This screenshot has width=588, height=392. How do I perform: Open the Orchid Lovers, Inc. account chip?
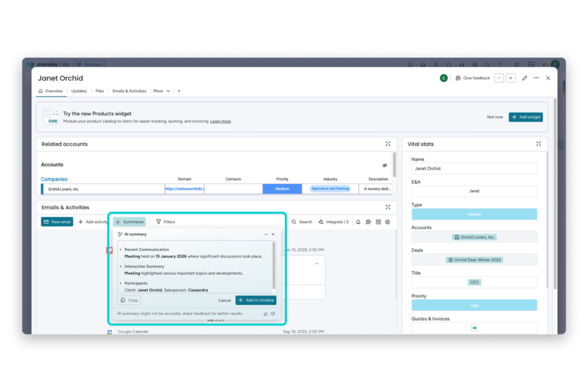click(474, 237)
